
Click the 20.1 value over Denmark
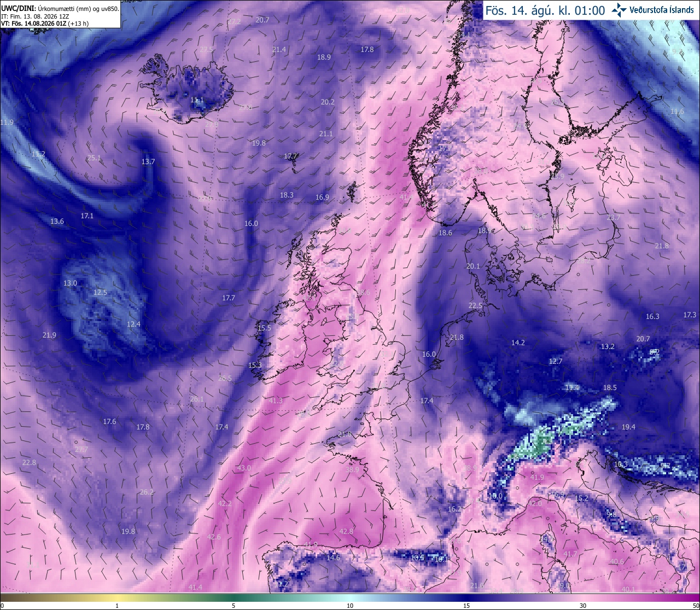[x=473, y=266]
